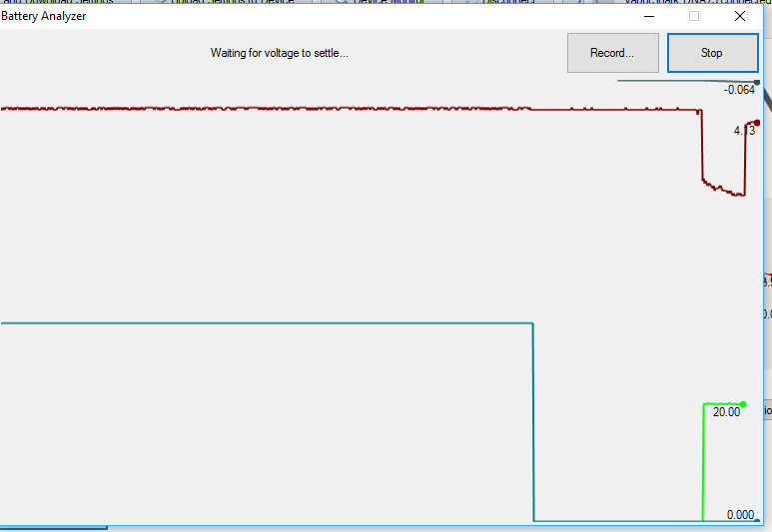Click the teal trace's vertical drop
Image resolution: width=772 pixels, height=532 pixels.
point(533,419)
